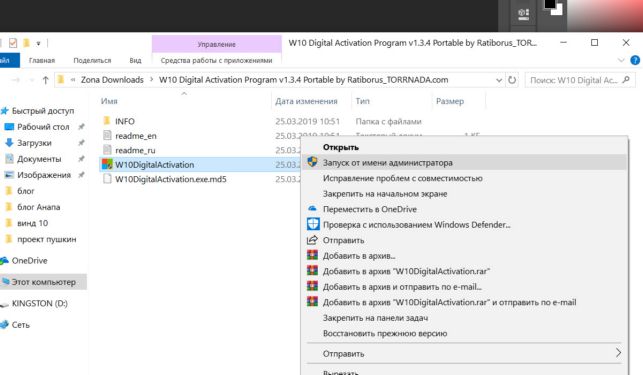Image resolution: width=643 pixels, height=375 pixels.
Task: Open the блог Анапа folder in sidebar
Action: (39, 207)
